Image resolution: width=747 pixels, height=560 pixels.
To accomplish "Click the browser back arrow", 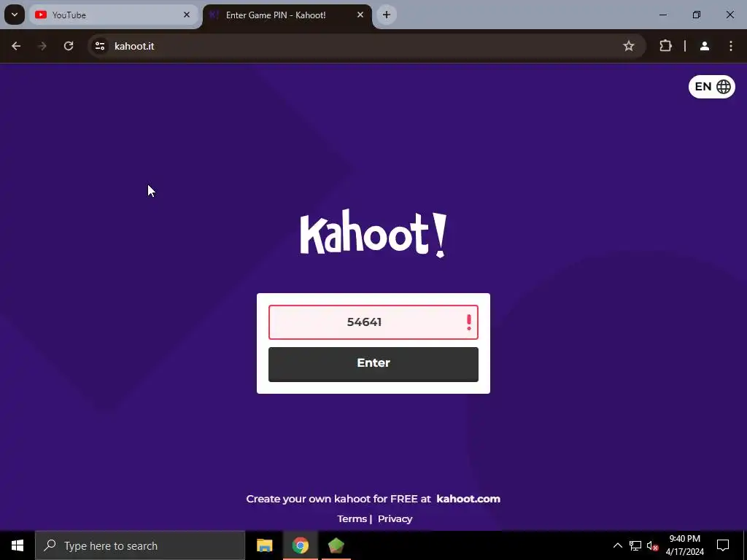I will pos(16,46).
